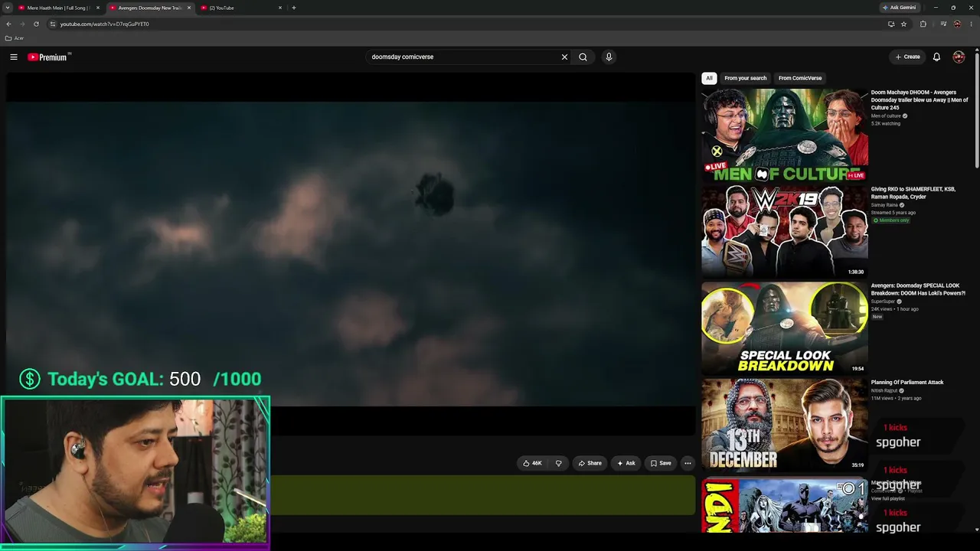Close the (2) YouTube tab
The width and height of the screenshot is (980, 551).
[280, 8]
